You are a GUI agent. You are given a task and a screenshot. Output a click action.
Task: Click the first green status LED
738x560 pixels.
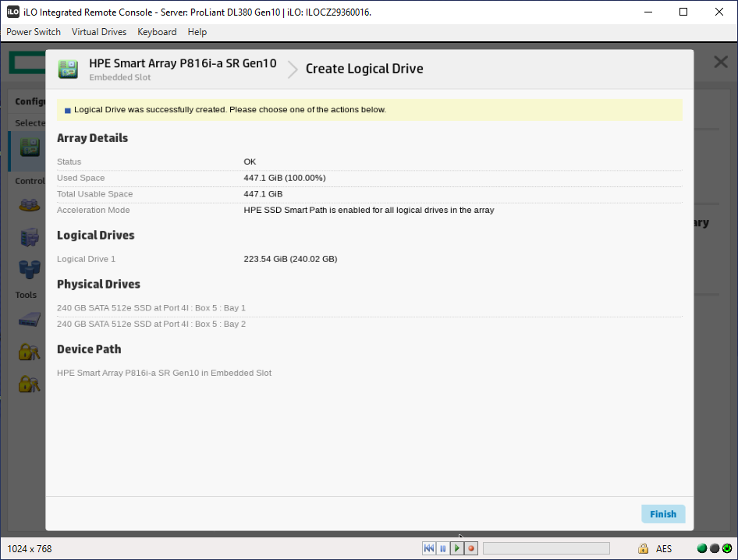702,548
